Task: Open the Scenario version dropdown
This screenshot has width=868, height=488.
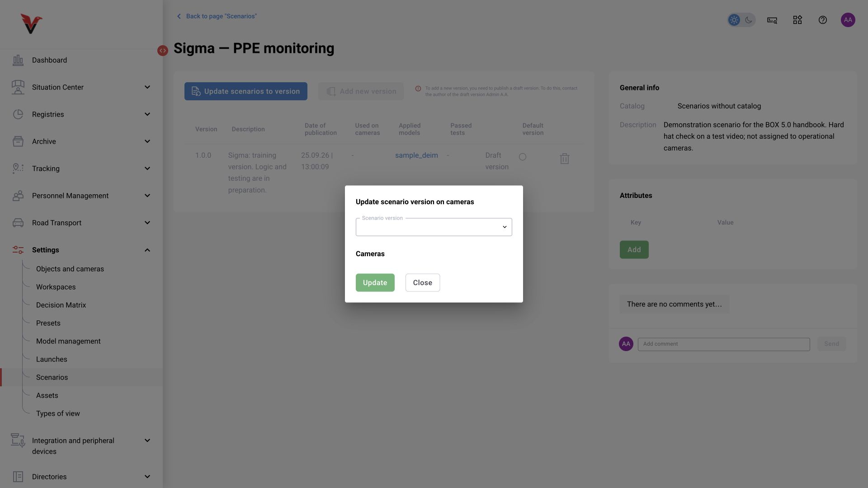Action: coord(434,227)
